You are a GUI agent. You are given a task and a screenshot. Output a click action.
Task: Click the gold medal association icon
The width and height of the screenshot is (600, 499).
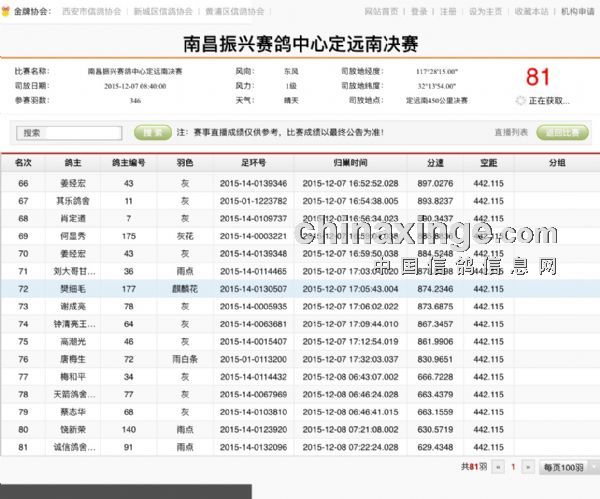coord(8,11)
